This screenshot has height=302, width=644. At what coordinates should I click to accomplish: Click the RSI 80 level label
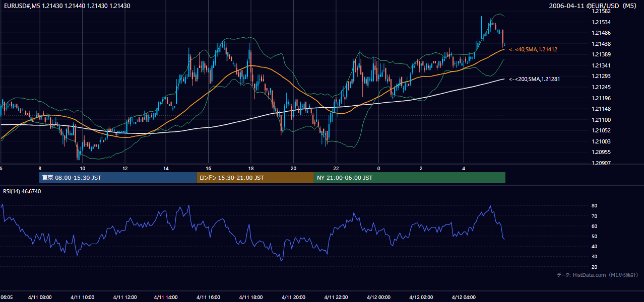coord(594,206)
